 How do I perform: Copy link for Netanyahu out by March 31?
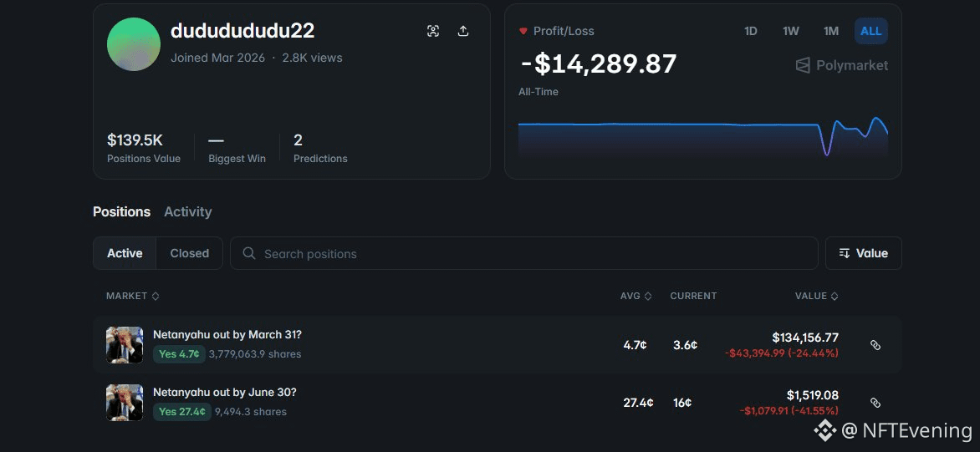pyautogui.click(x=875, y=344)
